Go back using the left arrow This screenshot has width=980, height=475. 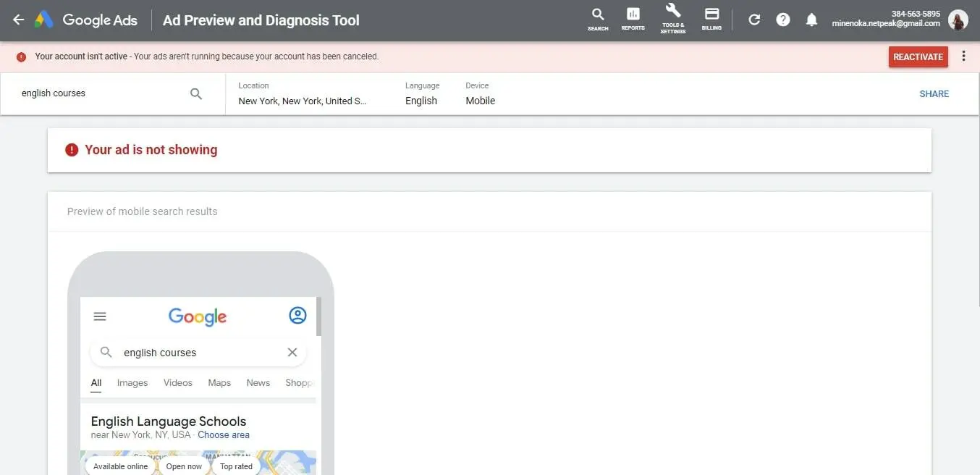tap(19, 20)
